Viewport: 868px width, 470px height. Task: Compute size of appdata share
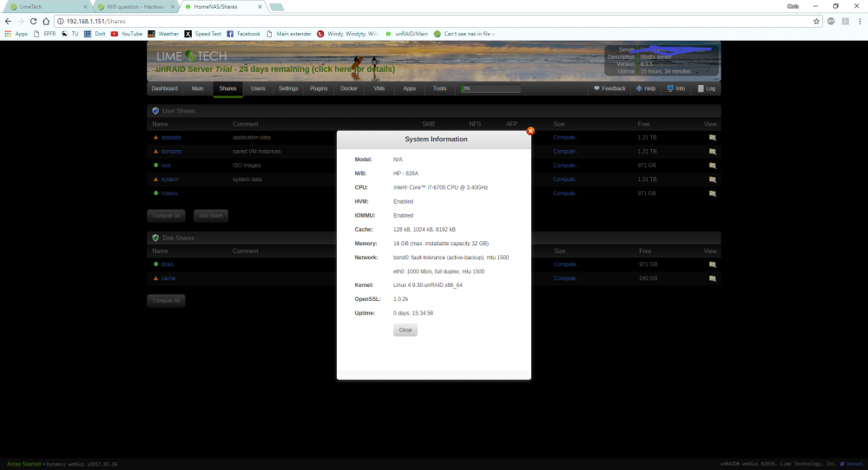pos(565,137)
